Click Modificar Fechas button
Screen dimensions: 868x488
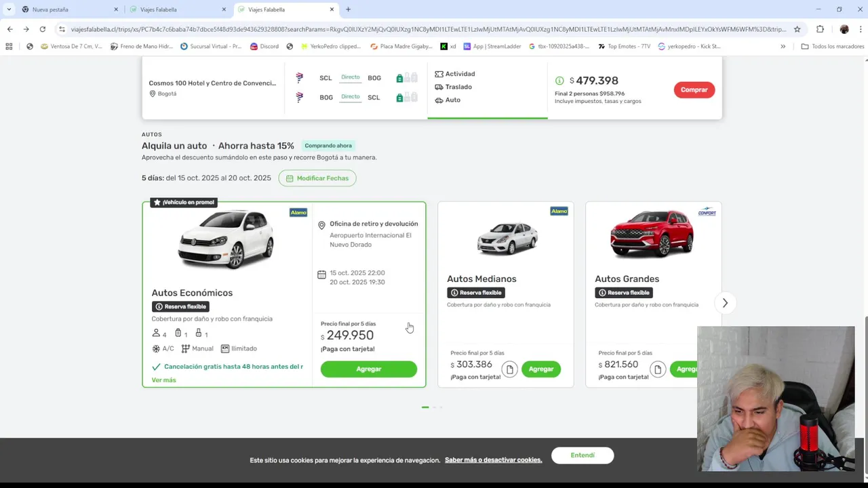pyautogui.click(x=317, y=178)
